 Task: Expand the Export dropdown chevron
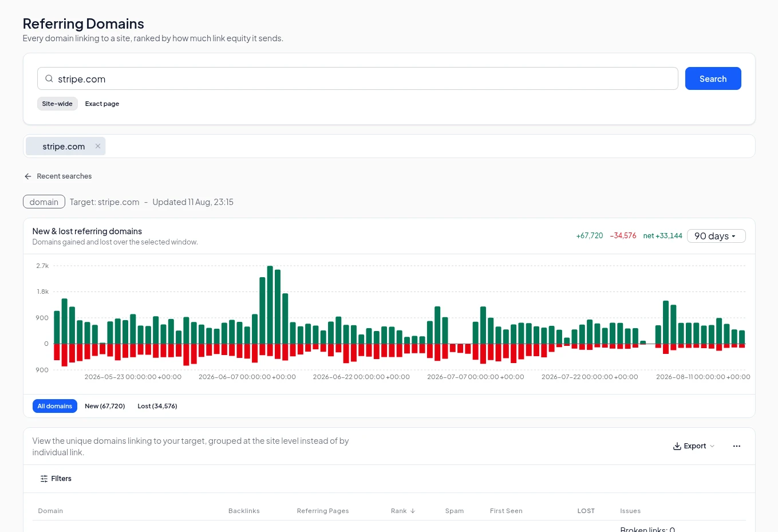[712, 446]
